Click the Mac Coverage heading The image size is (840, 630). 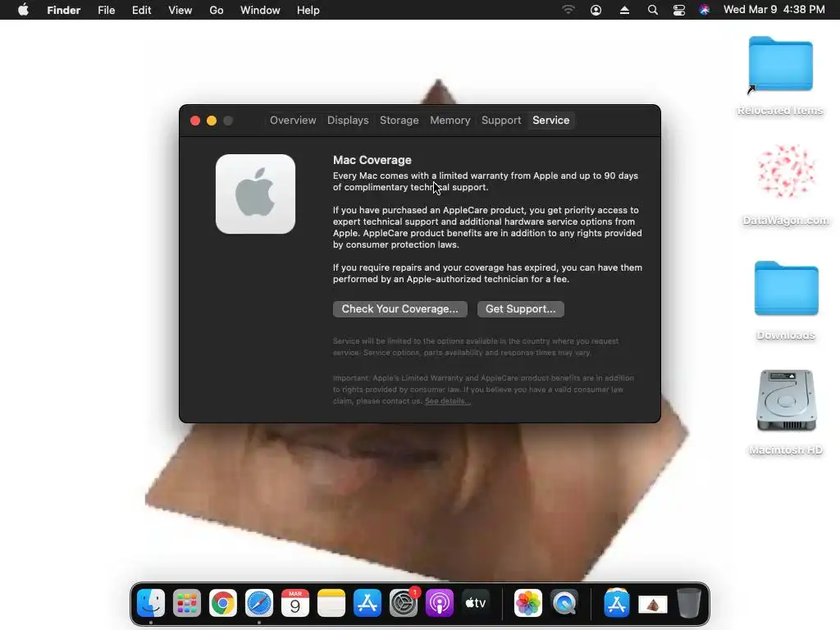372,160
